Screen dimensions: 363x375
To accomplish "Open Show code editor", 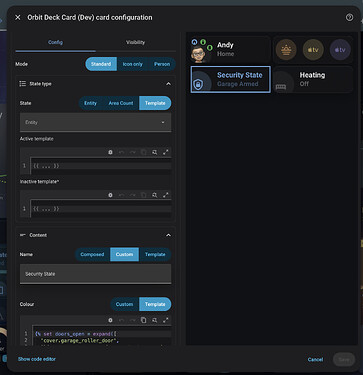I will [37, 359].
